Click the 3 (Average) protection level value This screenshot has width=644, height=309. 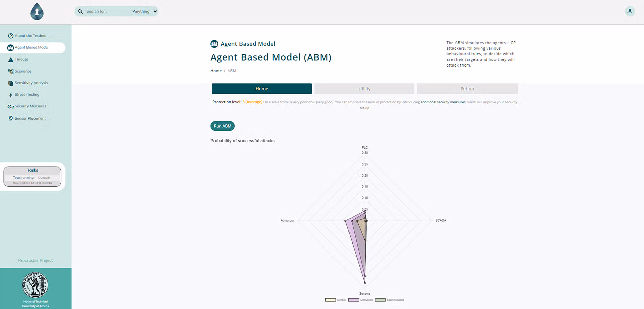click(252, 102)
